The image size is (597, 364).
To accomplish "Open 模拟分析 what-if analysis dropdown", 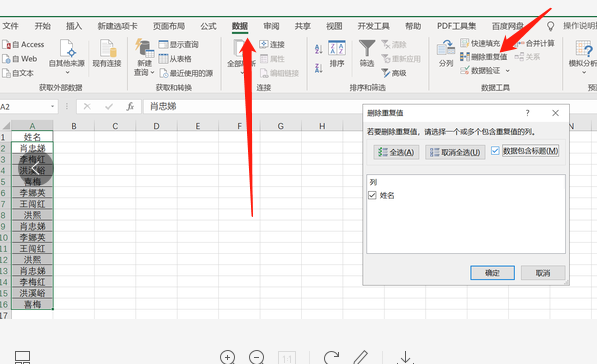I will click(583, 57).
